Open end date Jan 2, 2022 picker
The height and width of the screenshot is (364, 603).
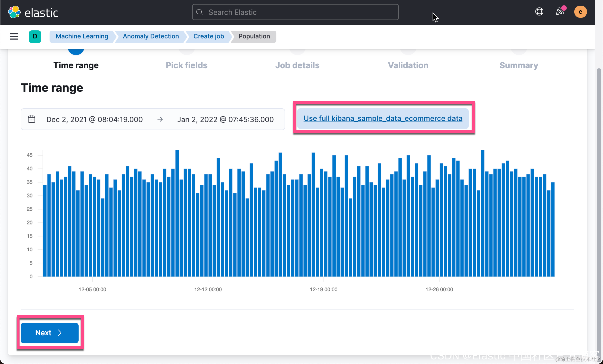[225, 120]
